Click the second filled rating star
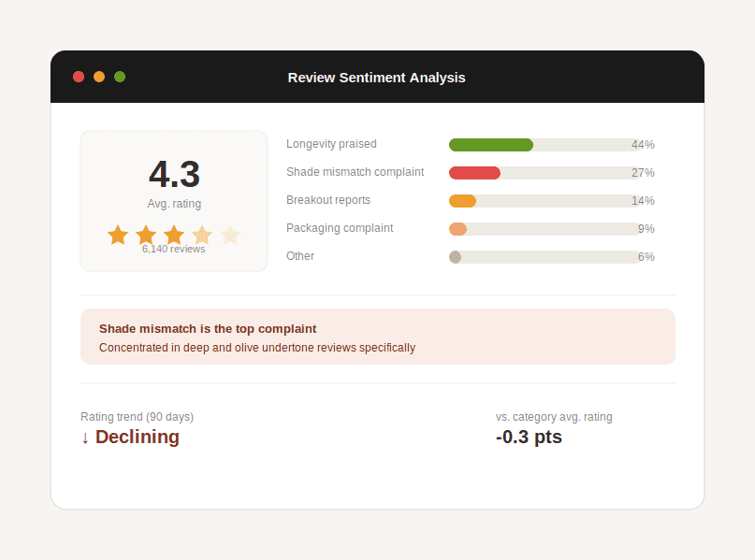 click(146, 236)
